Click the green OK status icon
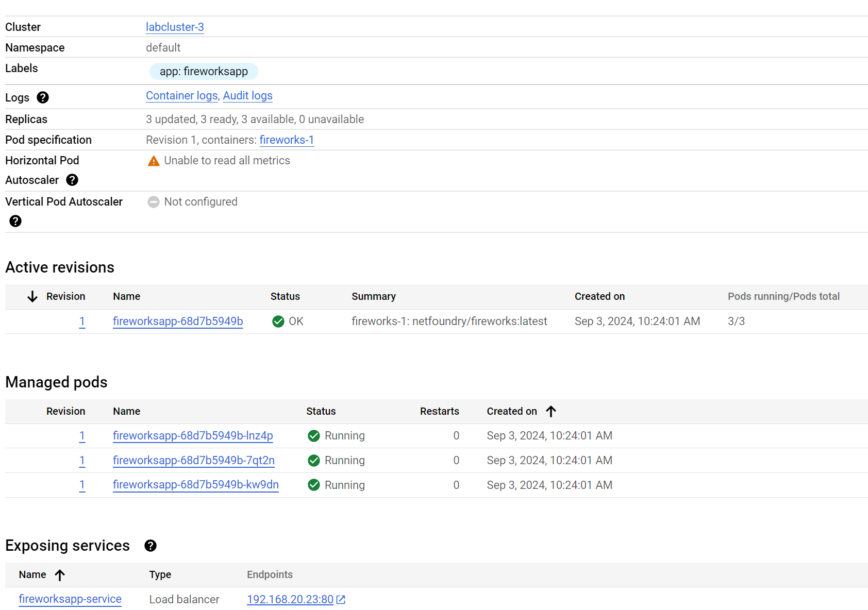This screenshot has width=868, height=610. (278, 321)
